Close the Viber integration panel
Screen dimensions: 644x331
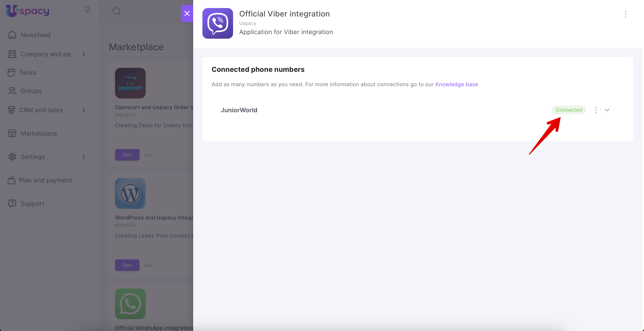tap(187, 13)
